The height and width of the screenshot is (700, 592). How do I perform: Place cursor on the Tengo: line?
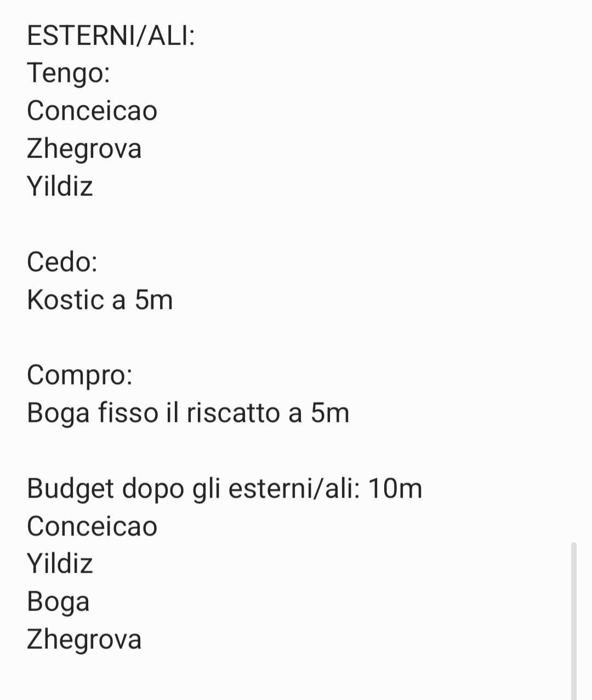(x=69, y=73)
